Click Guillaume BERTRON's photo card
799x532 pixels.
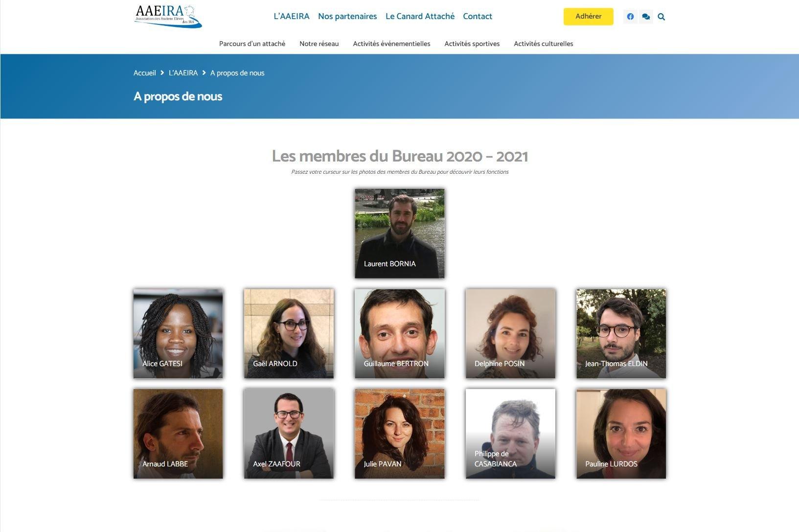pyautogui.click(x=400, y=334)
